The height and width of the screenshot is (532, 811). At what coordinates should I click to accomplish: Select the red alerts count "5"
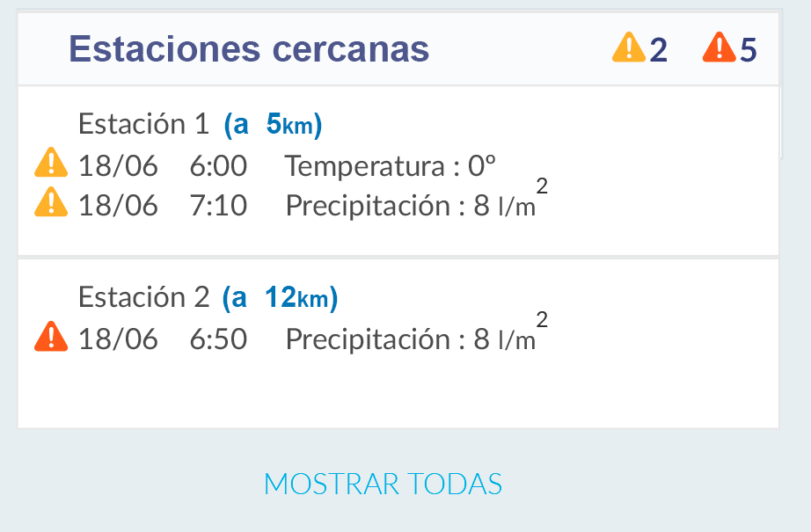coord(748,50)
